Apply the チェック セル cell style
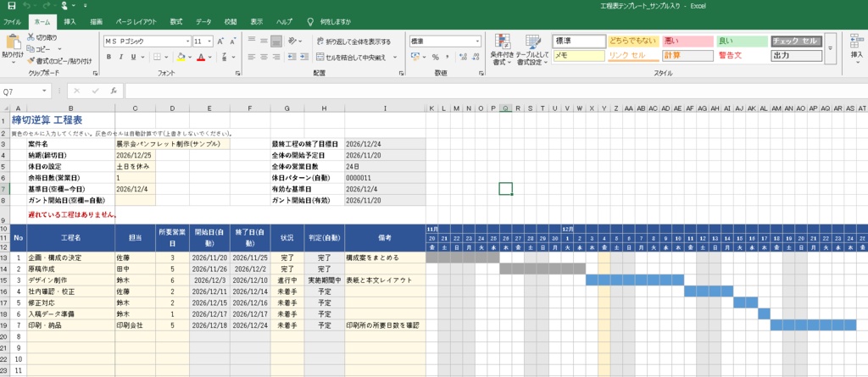The height and width of the screenshot is (377, 868). [x=797, y=41]
